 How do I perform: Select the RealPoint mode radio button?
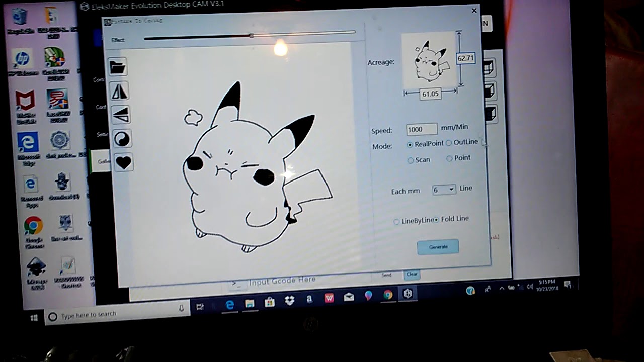click(410, 144)
